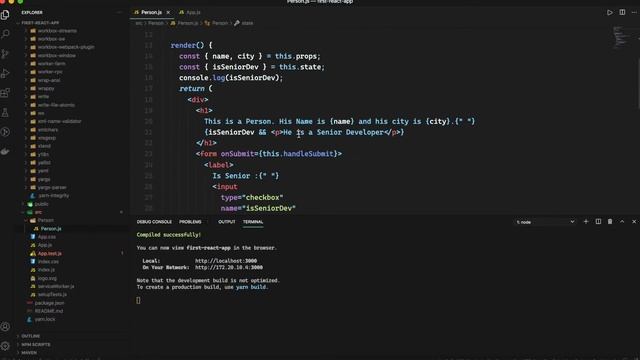Switch to the Problems panel tab

point(190,222)
